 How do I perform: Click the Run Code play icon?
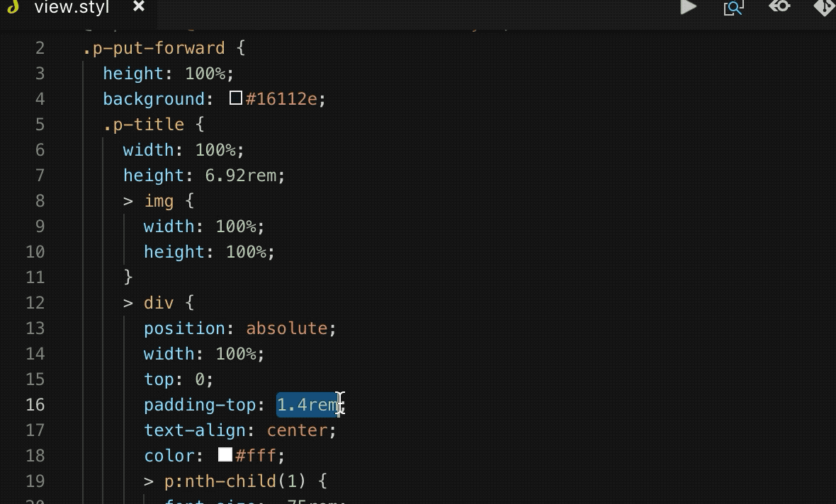click(689, 7)
